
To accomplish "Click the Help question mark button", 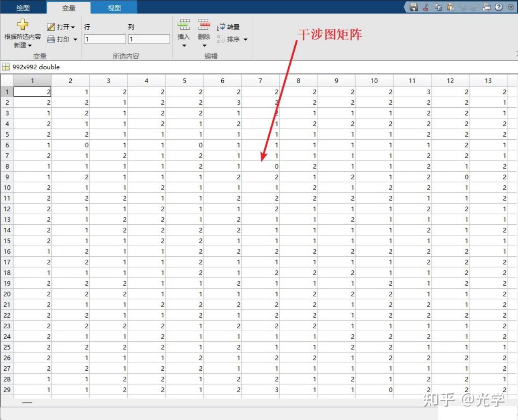I will tap(499, 7).
